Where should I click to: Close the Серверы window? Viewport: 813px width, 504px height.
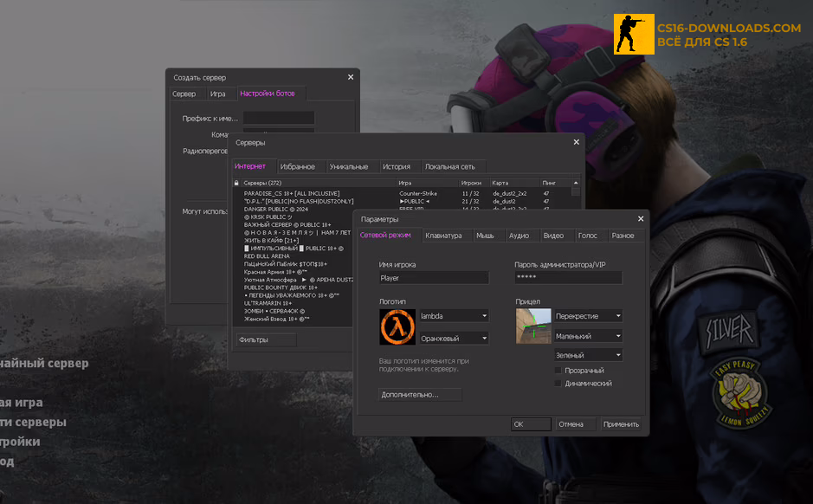576,142
